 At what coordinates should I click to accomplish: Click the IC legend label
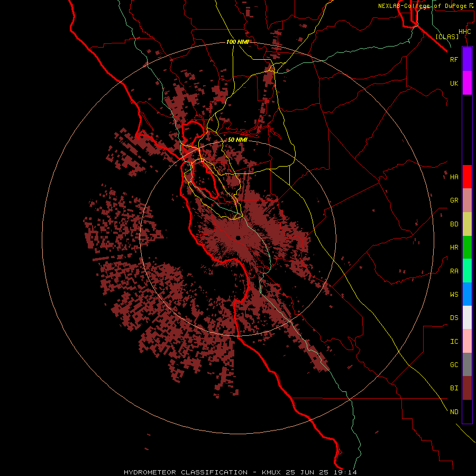point(454,342)
